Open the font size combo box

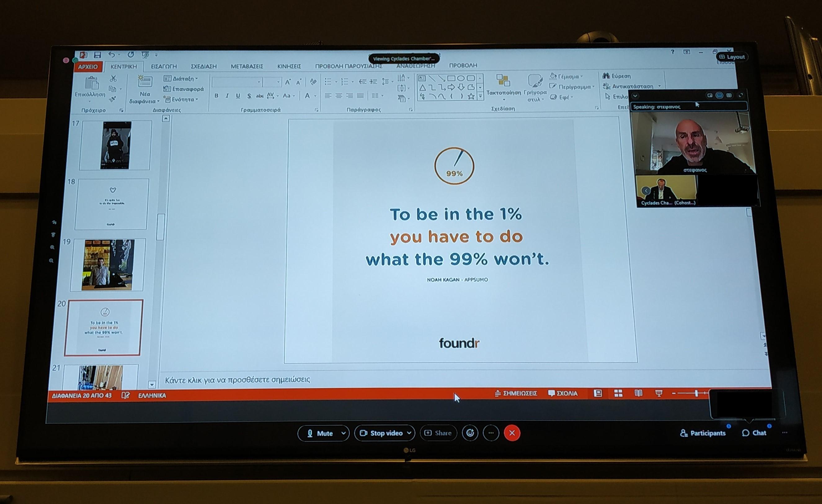[x=272, y=82]
